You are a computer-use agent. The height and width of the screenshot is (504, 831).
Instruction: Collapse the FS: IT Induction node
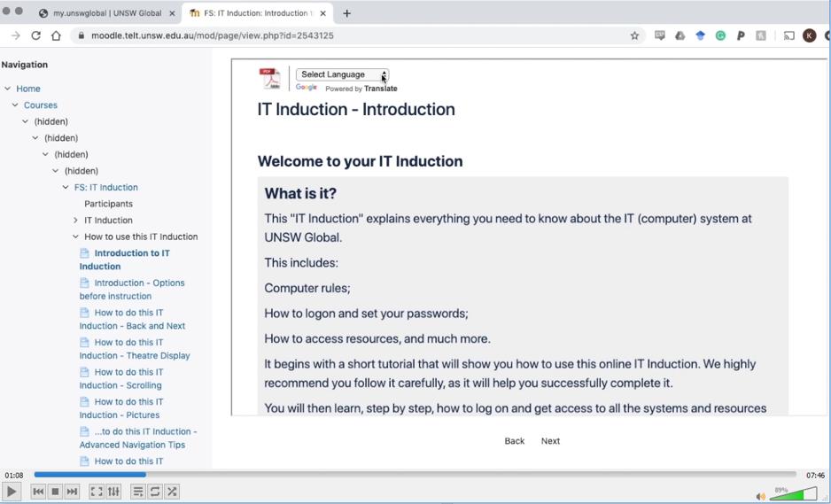point(66,187)
